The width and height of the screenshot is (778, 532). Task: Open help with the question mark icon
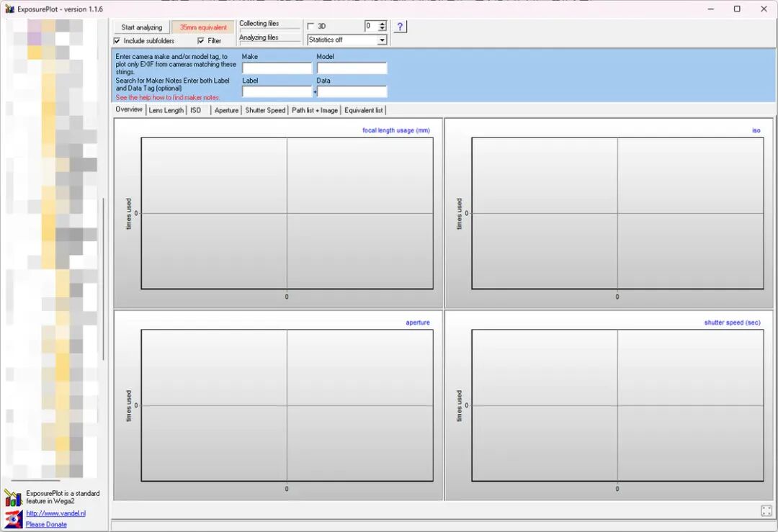(400, 27)
